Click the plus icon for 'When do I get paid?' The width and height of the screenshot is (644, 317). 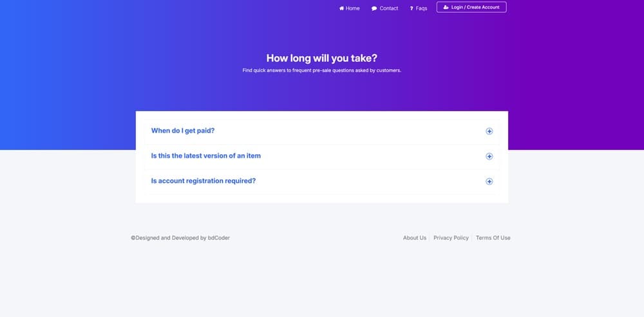pos(489,131)
